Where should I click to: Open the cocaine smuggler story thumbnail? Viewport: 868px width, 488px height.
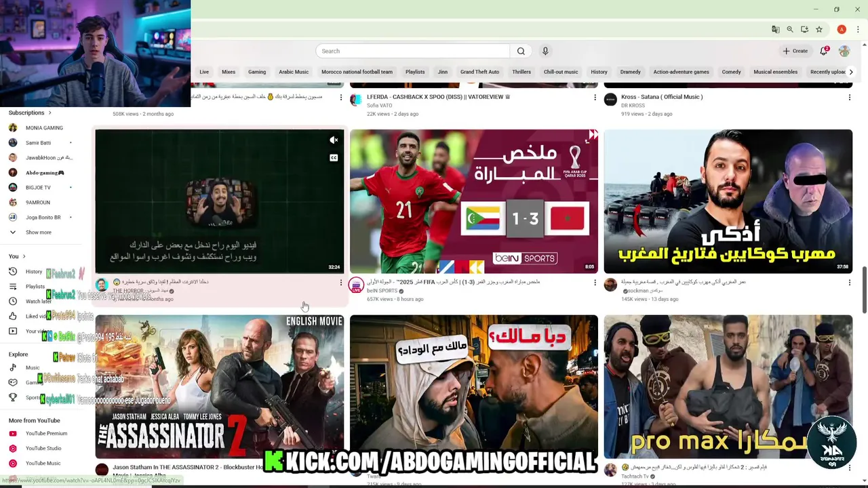pos(728,201)
